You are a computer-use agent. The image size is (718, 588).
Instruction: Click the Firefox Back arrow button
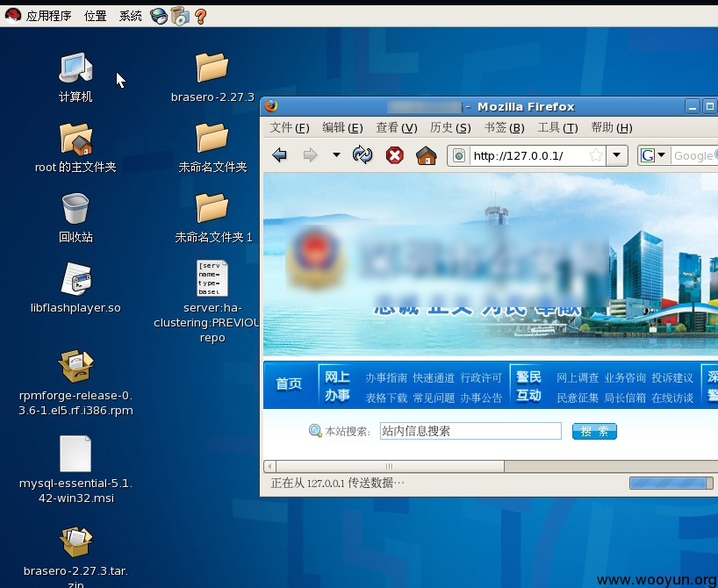pos(279,155)
